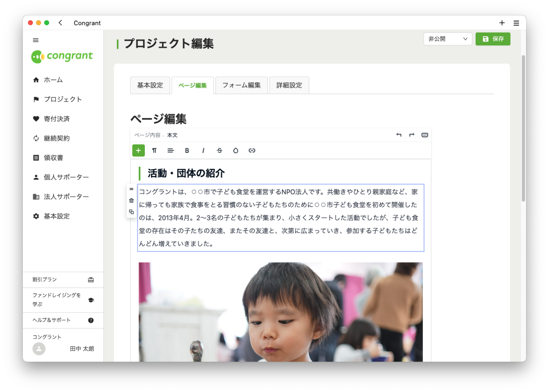Apply strikethrough formatting
The width and height of the screenshot is (549, 392).
[220, 151]
